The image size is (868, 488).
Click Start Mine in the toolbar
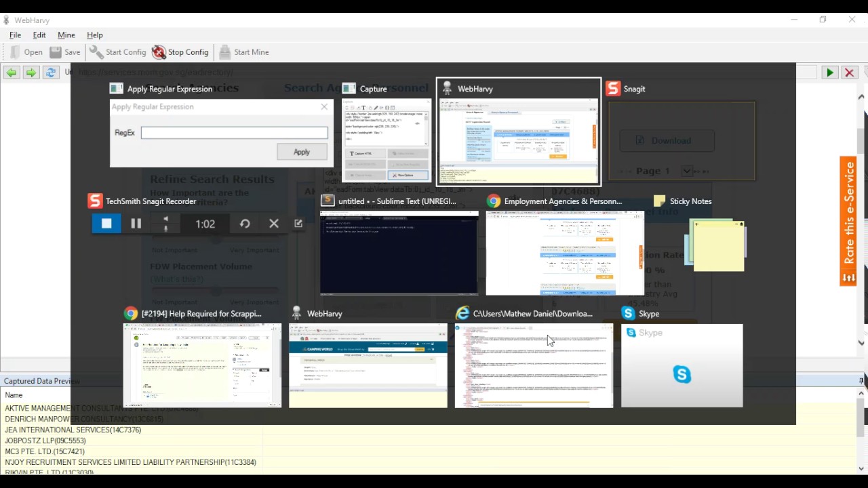pyautogui.click(x=244, y=52)
